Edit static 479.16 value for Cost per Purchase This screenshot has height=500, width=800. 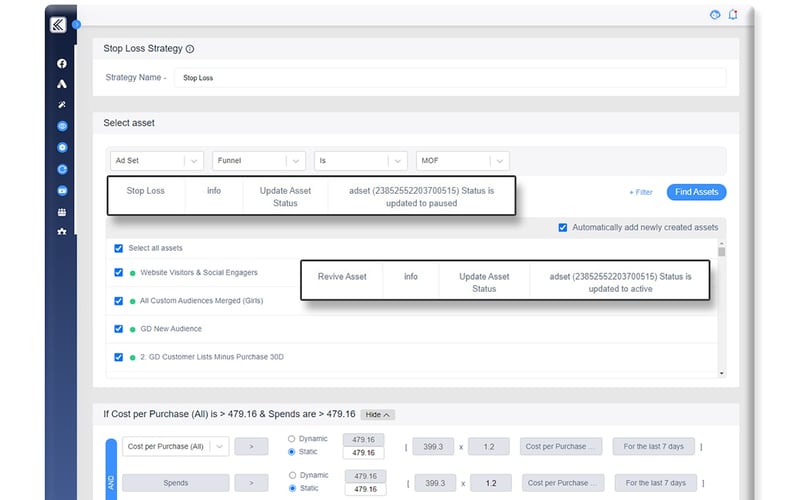coord(363,453)
